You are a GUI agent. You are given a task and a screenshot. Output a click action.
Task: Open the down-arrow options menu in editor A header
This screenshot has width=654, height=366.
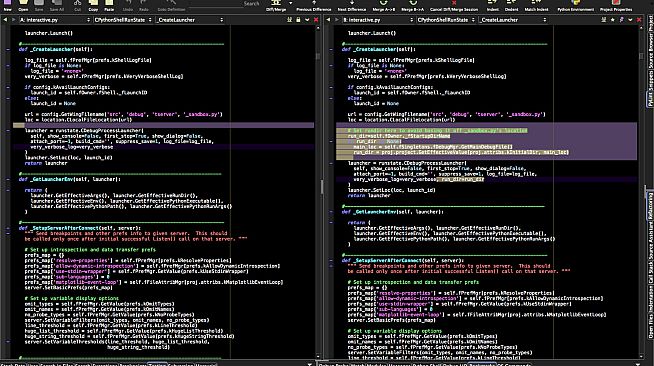point(307,20)
